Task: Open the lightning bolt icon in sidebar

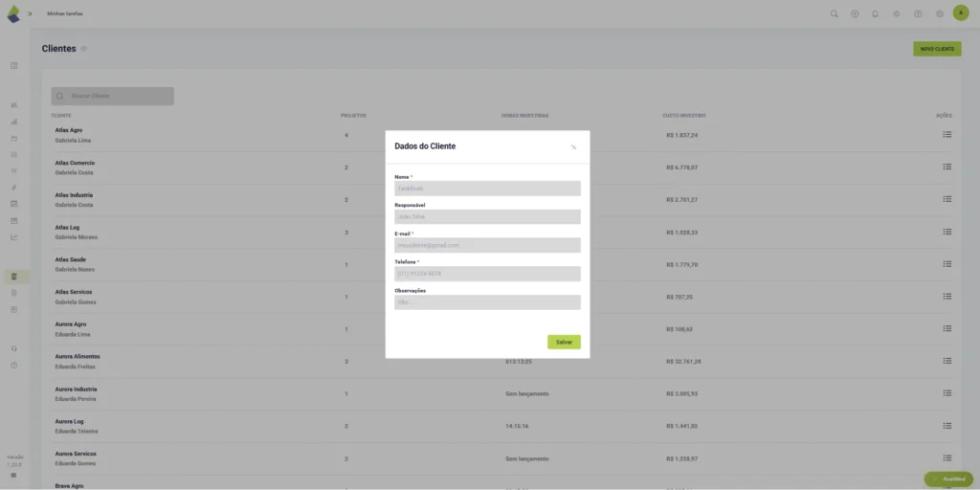Action: click(x=13, y=188)
